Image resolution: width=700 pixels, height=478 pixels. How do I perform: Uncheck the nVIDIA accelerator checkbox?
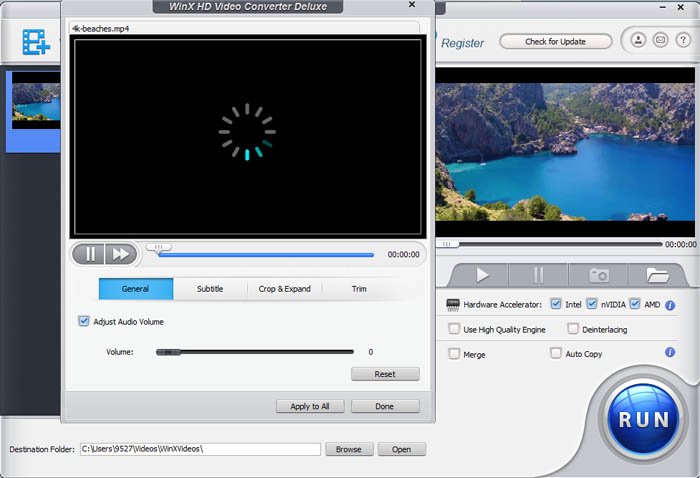(x=592, y=304)
